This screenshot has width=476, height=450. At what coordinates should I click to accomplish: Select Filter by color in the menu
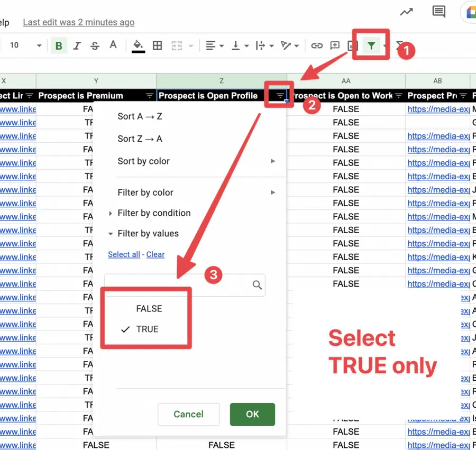(145, 192)
